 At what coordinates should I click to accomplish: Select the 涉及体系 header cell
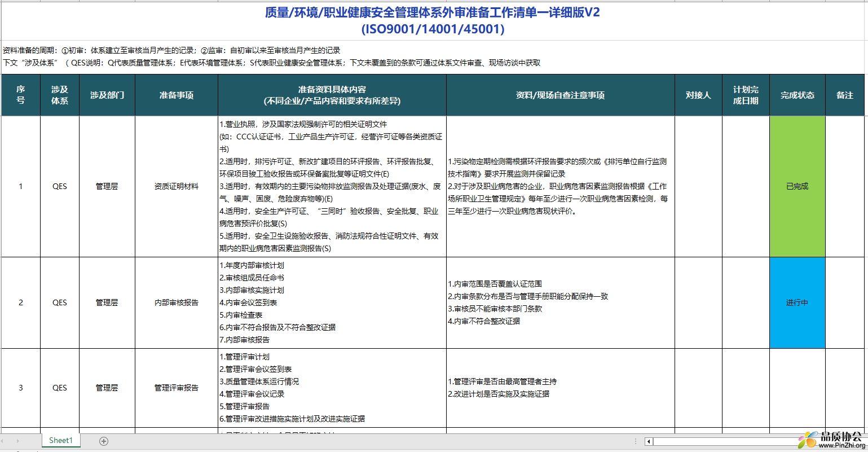click(60, 95)
